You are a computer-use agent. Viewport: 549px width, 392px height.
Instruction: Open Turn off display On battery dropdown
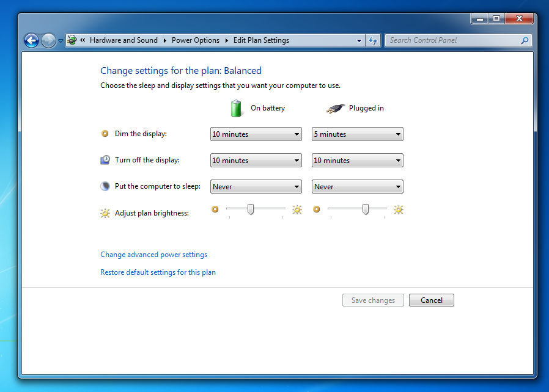pyautogui.click(x=256, y=160)
